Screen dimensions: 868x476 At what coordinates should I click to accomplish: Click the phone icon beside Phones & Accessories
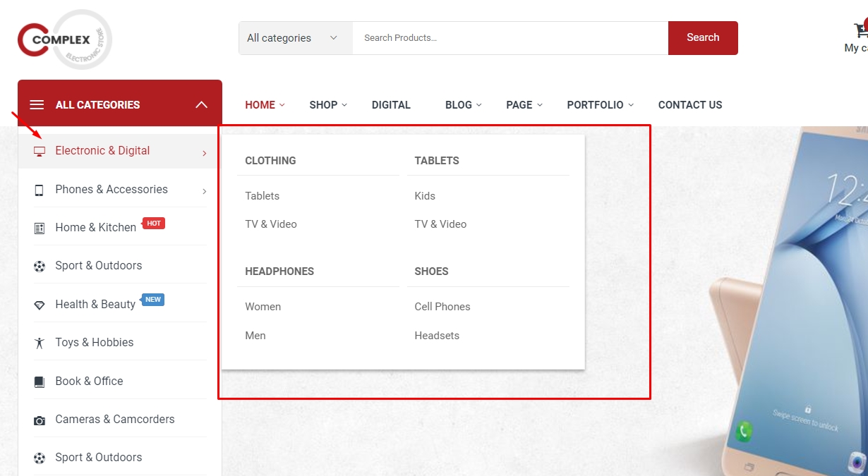click(40, 189)
